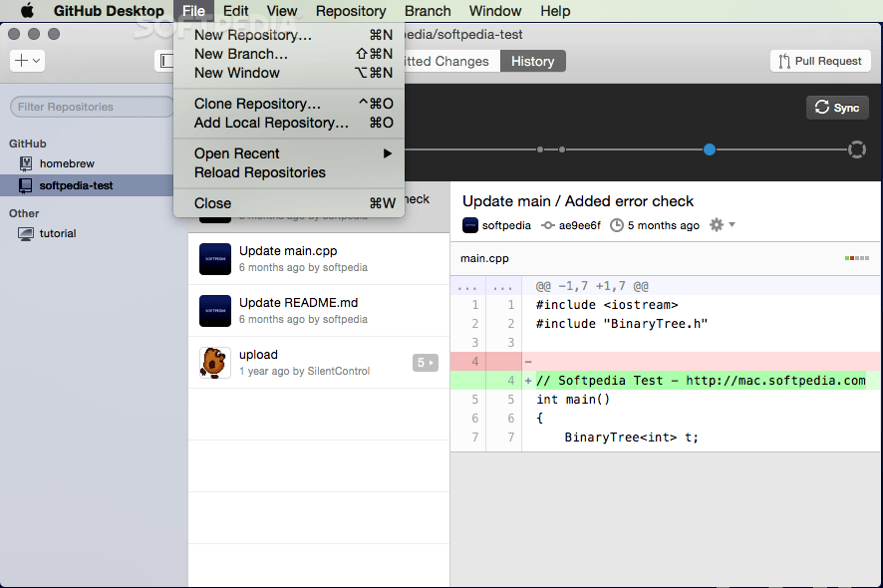Screen dimensions: 883x588
Task: Click the main.cpp diff stat squares
Action: tap(856, 258)
